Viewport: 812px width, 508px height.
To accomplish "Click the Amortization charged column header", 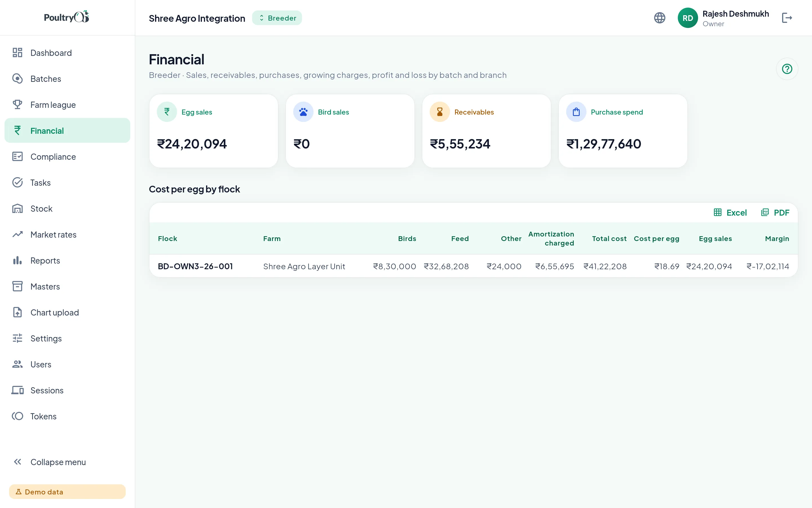I will (551, 238).
